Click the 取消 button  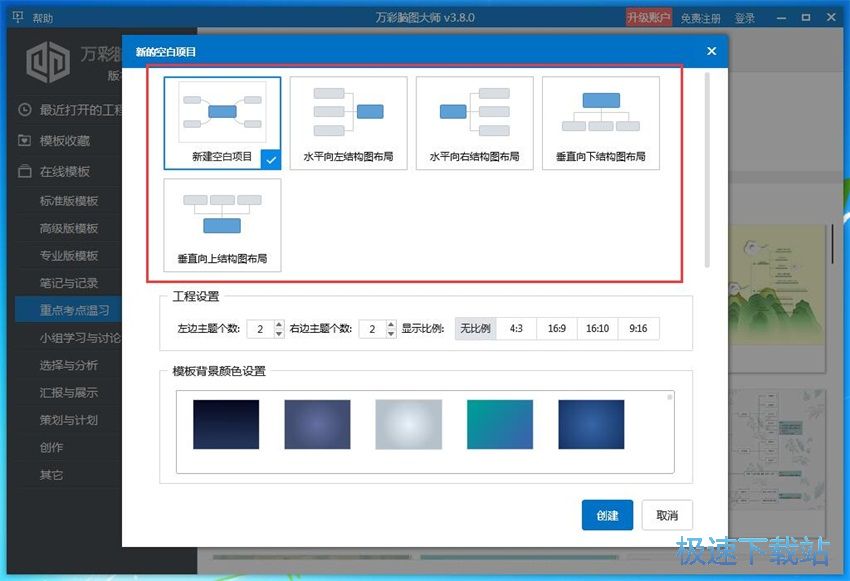pyautogui.click(x=667, y=515)
